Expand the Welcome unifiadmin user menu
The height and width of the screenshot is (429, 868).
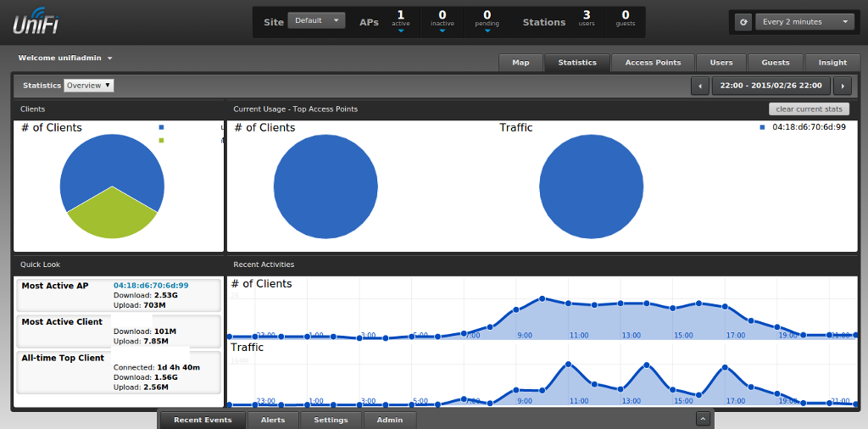pos(65,58)
